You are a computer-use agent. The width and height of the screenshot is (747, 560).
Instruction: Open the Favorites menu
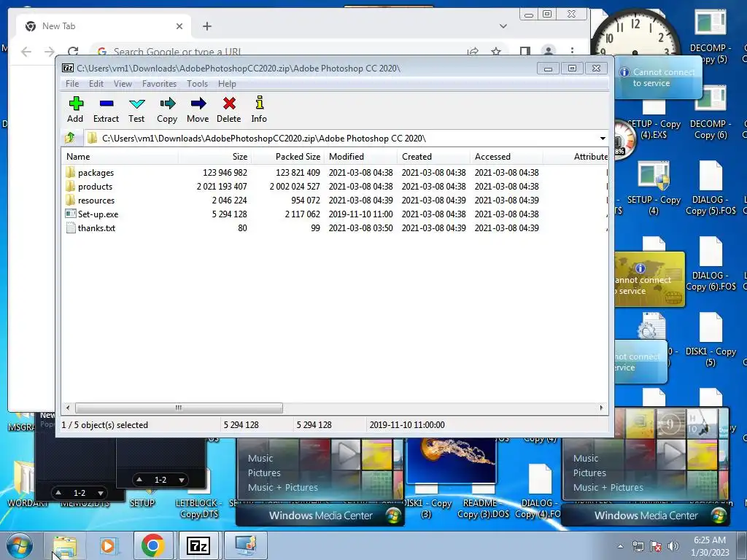pos(160,84)
